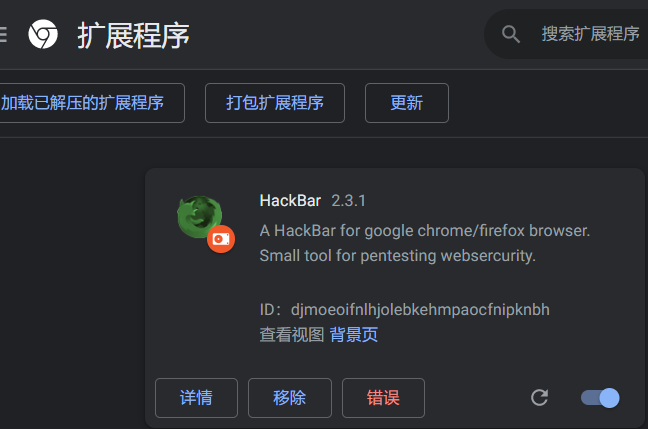Screen dimensions: 648x429
Task: Click the 打包扩展程序 button
Action: click(x=275, y=103)
